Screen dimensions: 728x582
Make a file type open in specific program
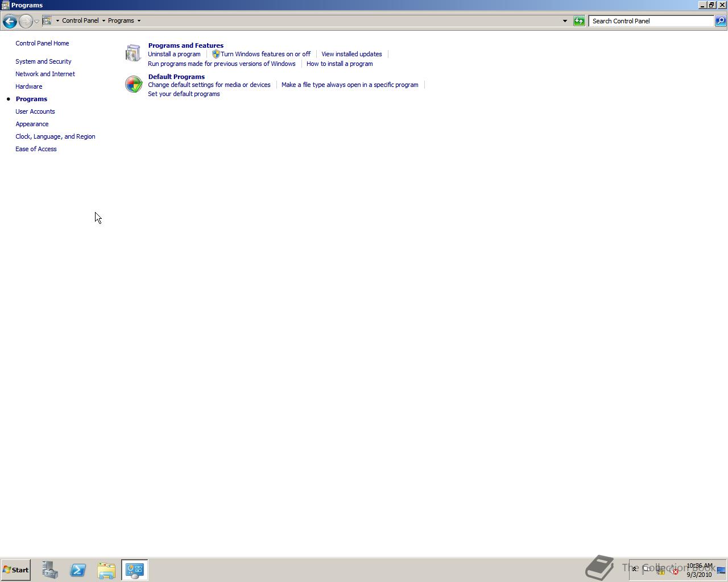(x=350, y=85)
